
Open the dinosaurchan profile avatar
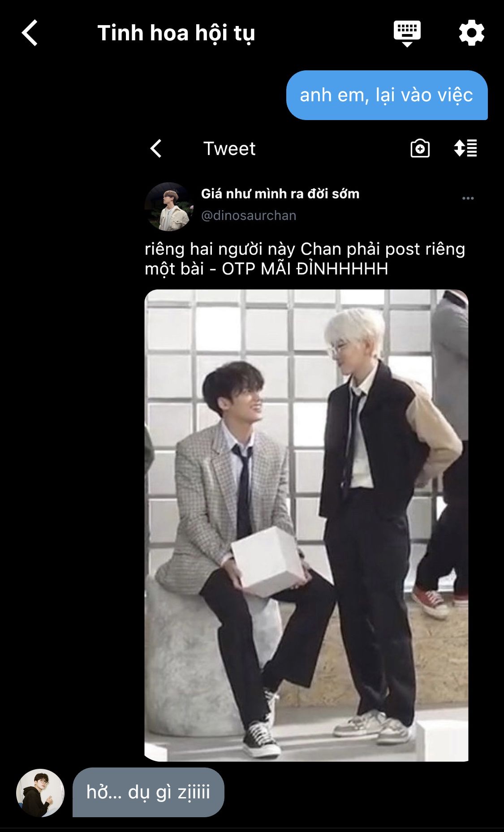coord(169,207)
